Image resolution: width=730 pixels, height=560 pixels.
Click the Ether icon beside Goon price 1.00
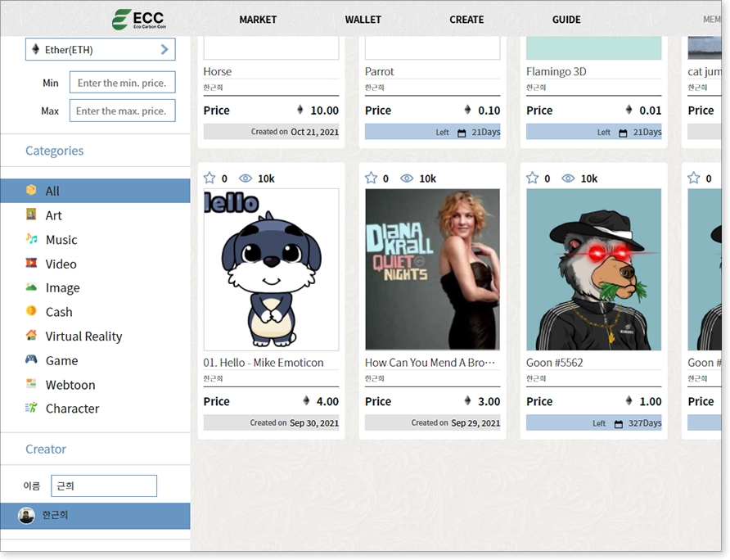(x=629, y=400)
